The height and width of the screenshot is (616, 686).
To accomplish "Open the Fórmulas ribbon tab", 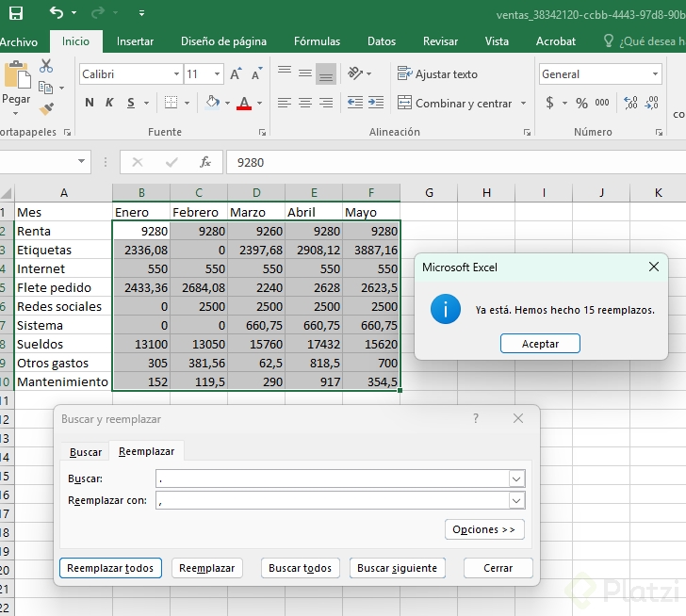I will pos(317,41).
